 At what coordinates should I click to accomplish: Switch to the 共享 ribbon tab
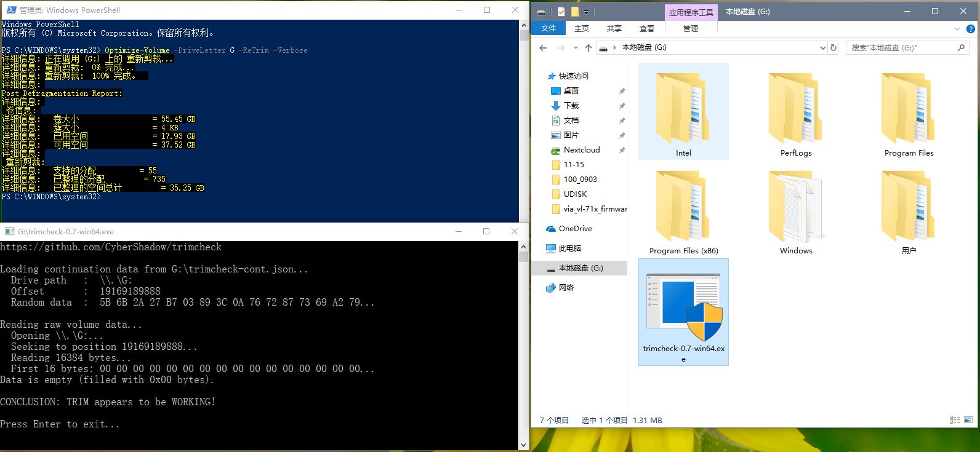click(614, 28)
